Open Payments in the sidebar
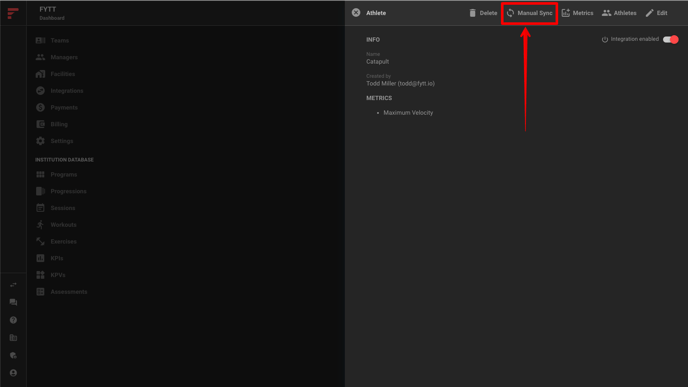This screenshot has width=688, height=387. 57,107
